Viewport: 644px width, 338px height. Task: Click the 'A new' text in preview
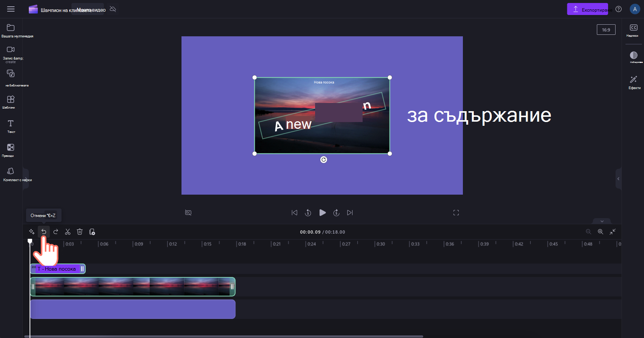pos(293,124)
